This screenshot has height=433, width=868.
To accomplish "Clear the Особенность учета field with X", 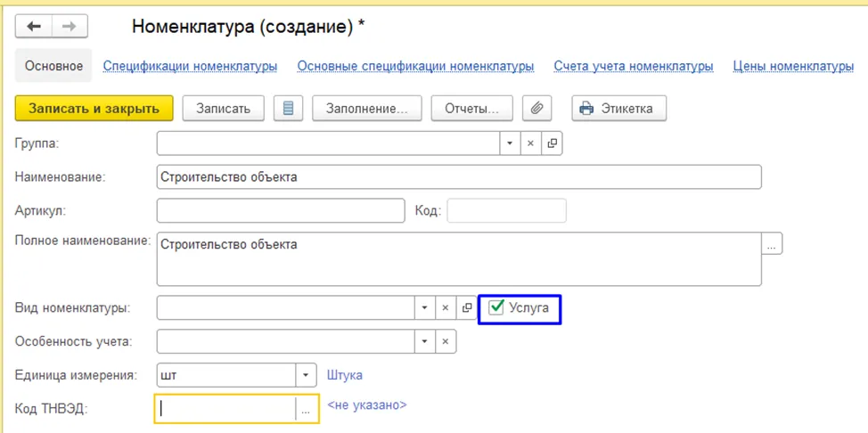I will 446,341.
